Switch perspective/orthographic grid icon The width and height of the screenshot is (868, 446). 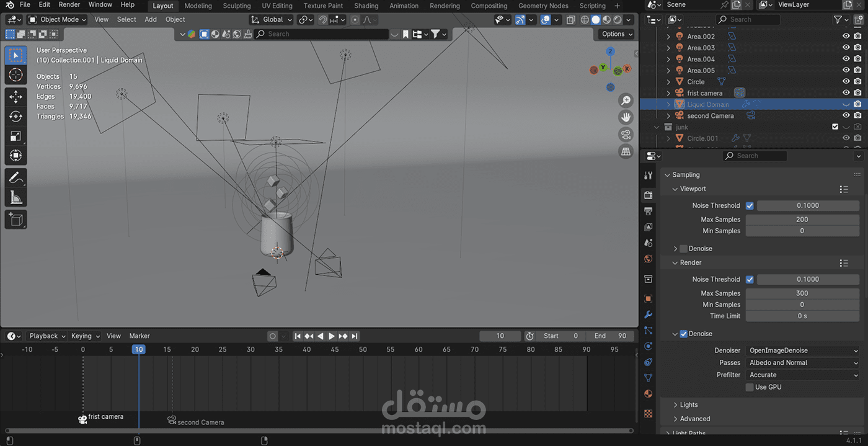tap(626, 151)
